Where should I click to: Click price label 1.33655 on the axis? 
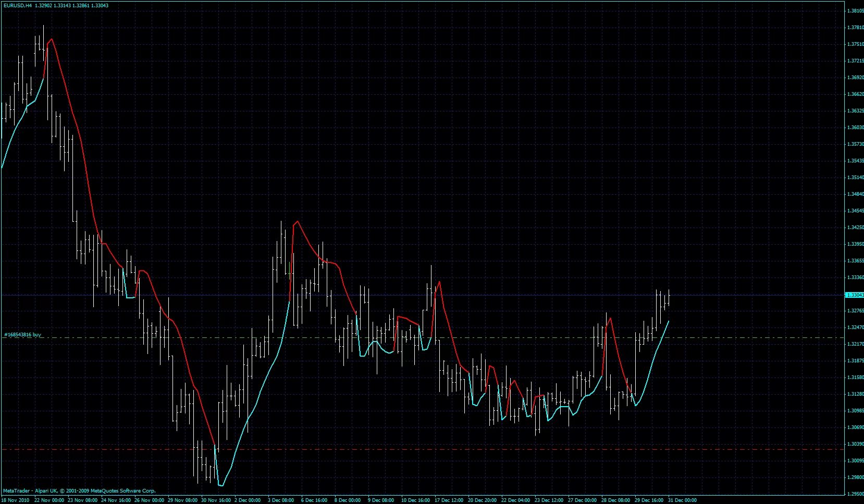click(x=855, y=261)
